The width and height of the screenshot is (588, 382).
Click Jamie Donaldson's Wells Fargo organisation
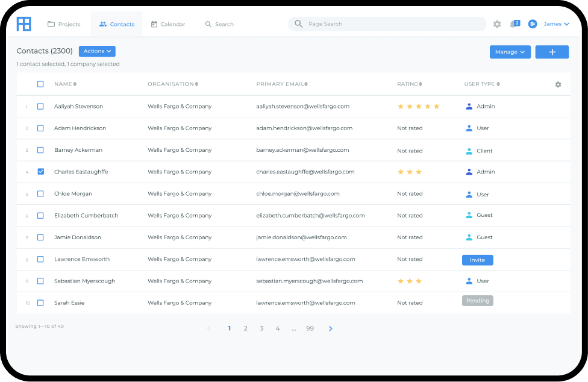pyautogui.click(x=180, y=237)
